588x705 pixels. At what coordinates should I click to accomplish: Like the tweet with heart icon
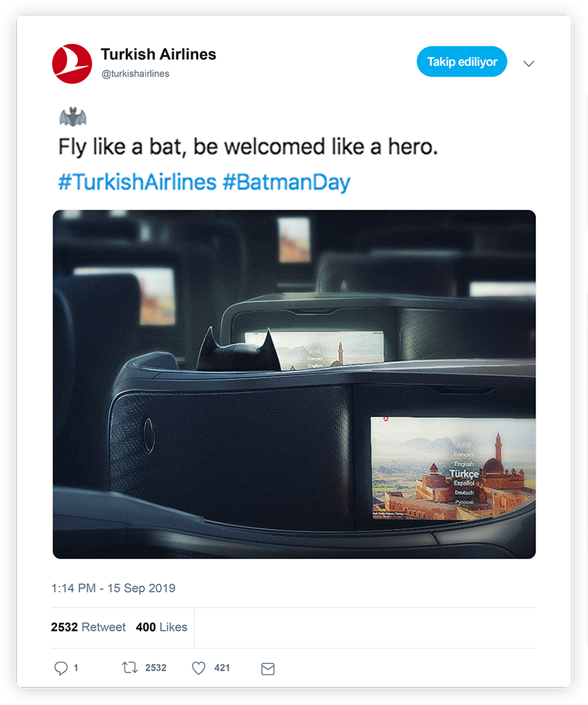pos(198,667)
